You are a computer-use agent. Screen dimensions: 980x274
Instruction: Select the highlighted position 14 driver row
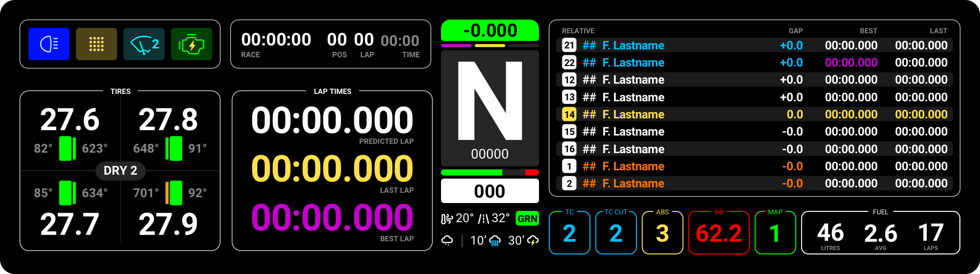755,114
